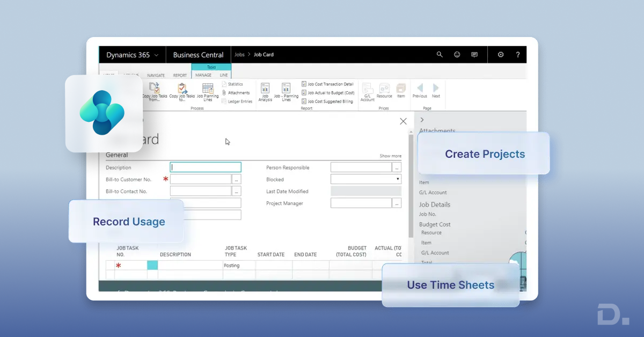Click the job card vertical scrollbar
This screenshot has width=644, height=337.
pyautogui.click(x=411, y=186)
